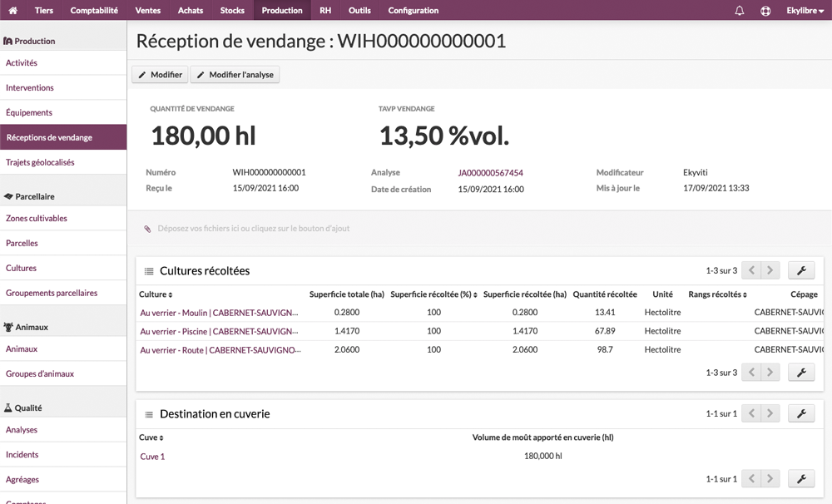
Task: Open Au verrier - Moulin culture link
Action: click(x=219, y=313)
